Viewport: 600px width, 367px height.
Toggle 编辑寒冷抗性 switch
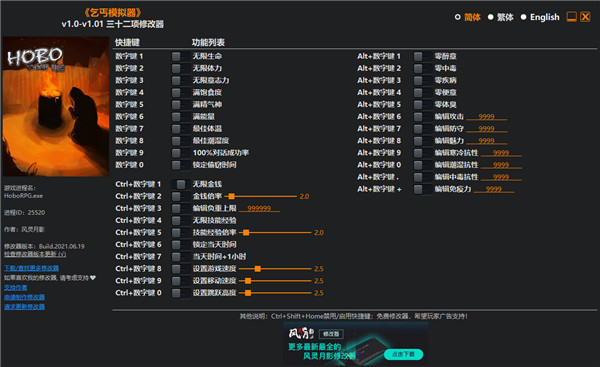tap(422, 153)
